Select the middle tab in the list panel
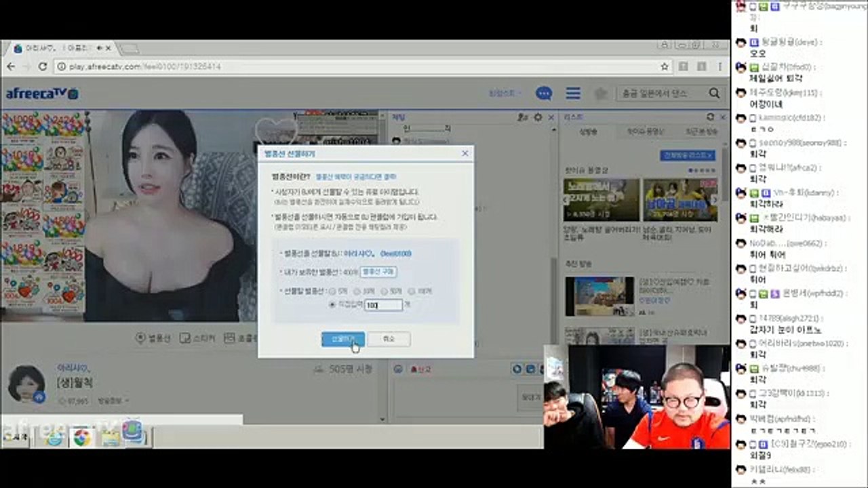Image resolution: width=868 pixels, height=488 pixels. coord(645,132)
